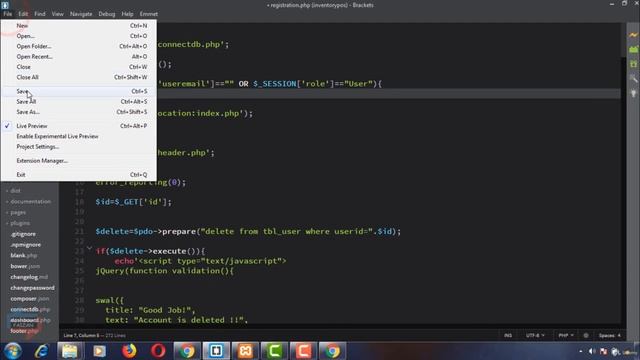Open bower.json in the file tree

pos(25,266)
